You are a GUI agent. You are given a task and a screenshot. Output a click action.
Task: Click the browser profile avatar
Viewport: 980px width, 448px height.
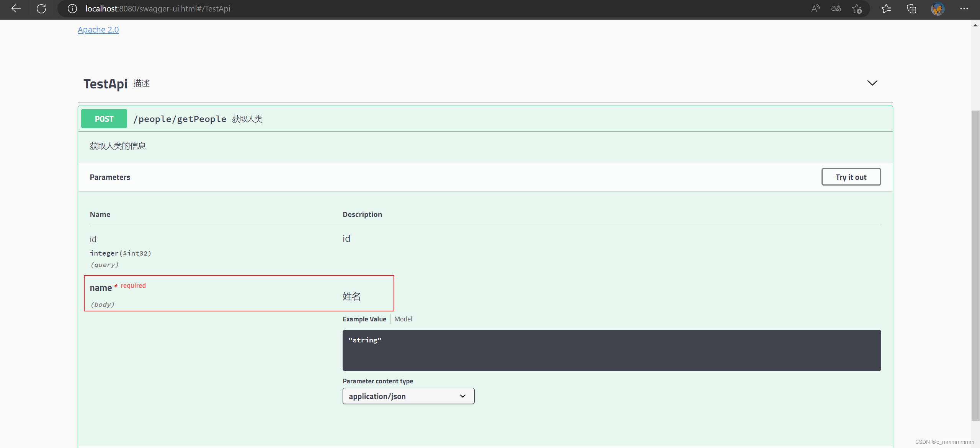[x=938, y=8]
